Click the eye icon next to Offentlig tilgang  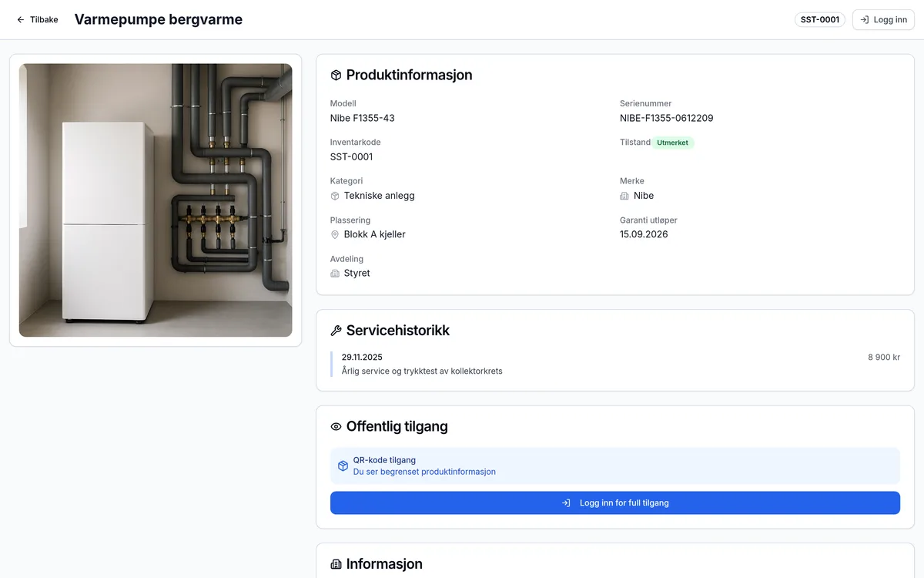tap(336, 427)
